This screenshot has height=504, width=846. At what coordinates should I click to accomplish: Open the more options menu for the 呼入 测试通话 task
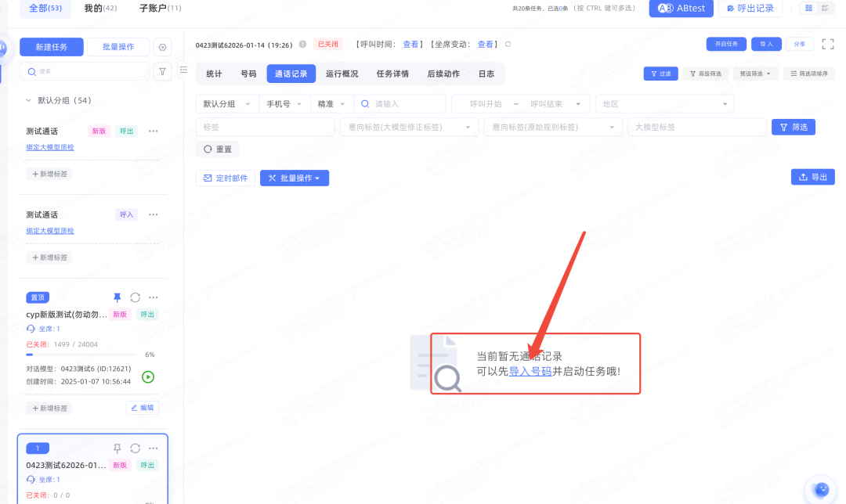click(154, 214)
